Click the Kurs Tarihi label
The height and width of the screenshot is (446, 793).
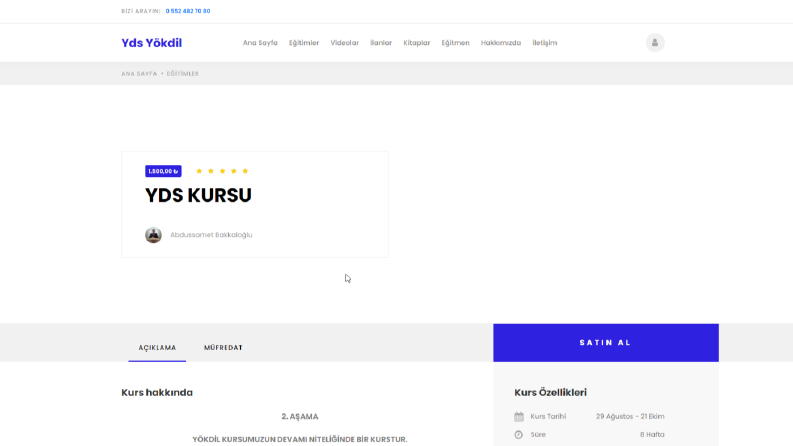[x=548, y=417]
